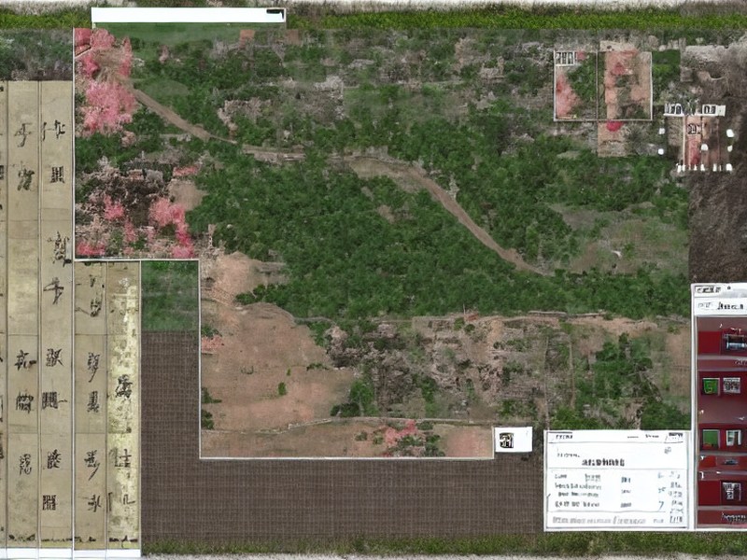Click the bottom dark framed icon in red panel
This screenshot has height=560, width=747.
(731, 491)
